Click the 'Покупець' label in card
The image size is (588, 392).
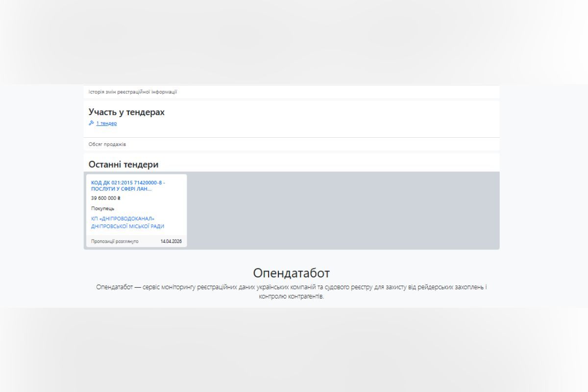(102, 208)
